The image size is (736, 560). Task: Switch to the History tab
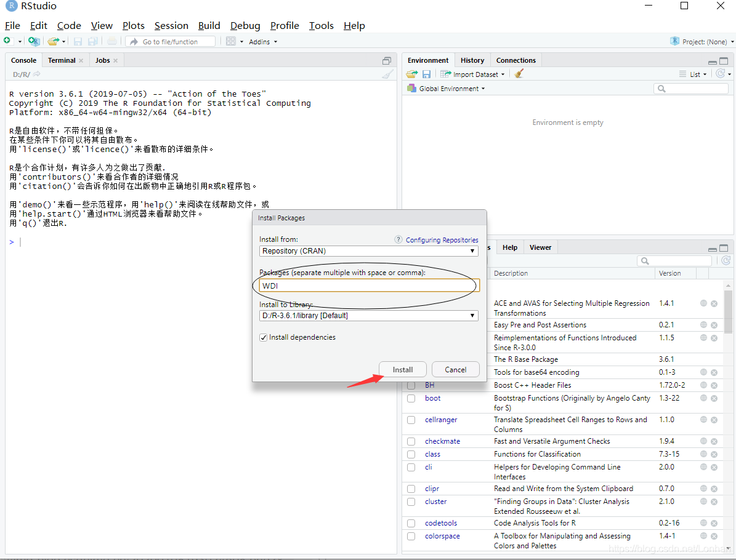coord(472,60)
